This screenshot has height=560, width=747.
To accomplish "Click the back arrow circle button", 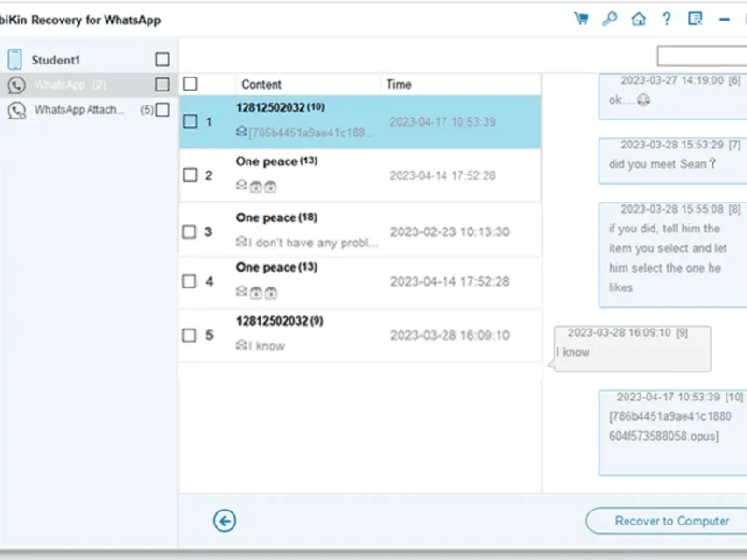I will pyautogui.click(x=224, y=521).
